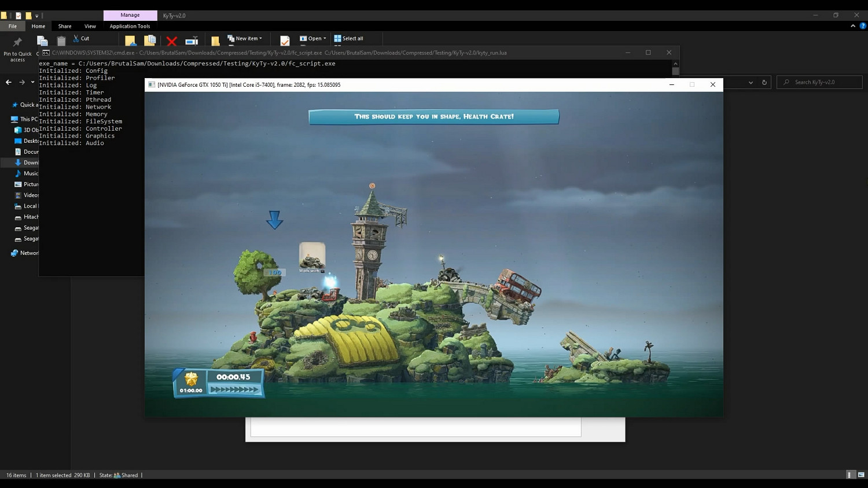Click the refresh icon beside address bar
The image size is (868, 488).
764,82
